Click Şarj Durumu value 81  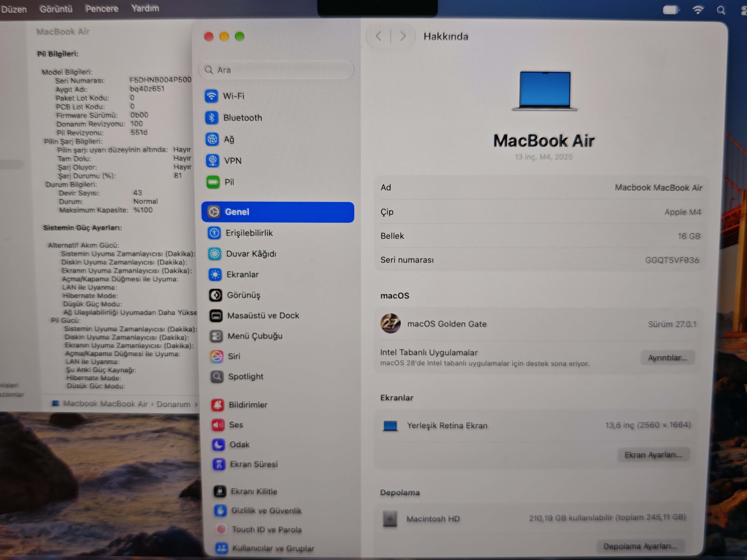point(178,176)
